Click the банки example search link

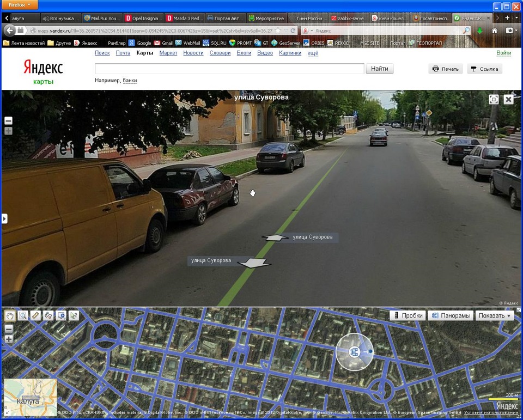coord(130,81)
